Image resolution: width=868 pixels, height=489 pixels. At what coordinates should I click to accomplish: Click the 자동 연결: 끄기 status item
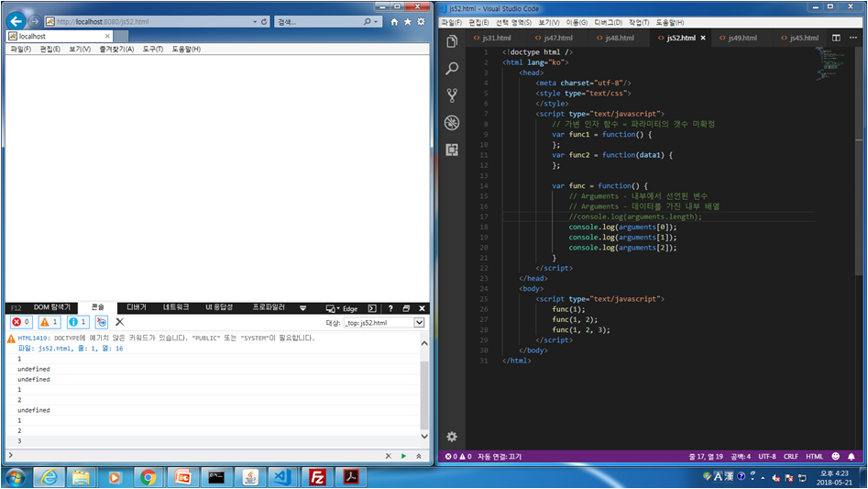(500, 456)
